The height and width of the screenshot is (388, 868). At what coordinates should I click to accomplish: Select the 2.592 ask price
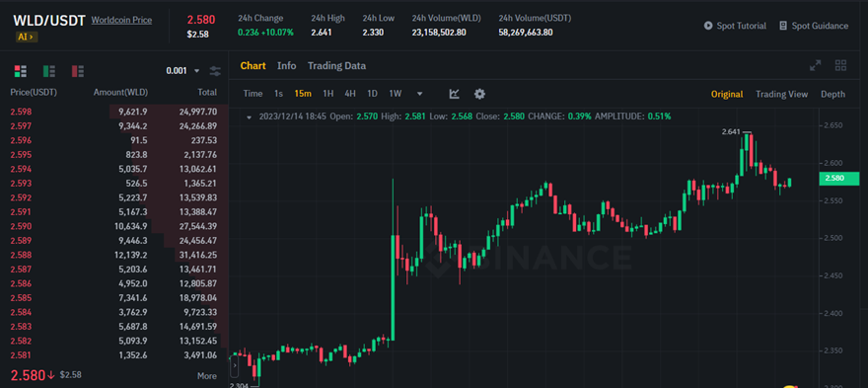[21, 197]
